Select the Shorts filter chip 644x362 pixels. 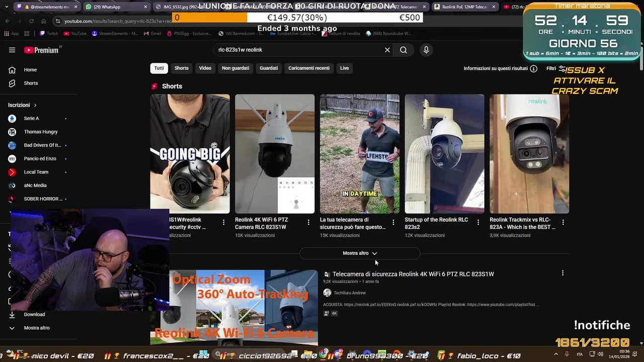(x=182, y=68)
